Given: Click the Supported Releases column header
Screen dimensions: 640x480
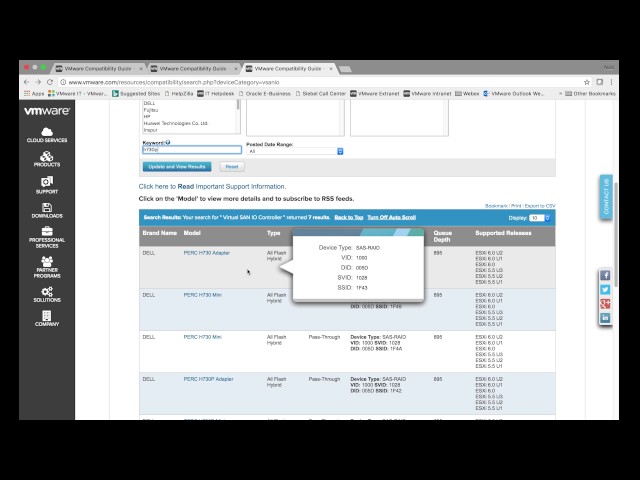Looking at the screenshot, I should (503, 233).
